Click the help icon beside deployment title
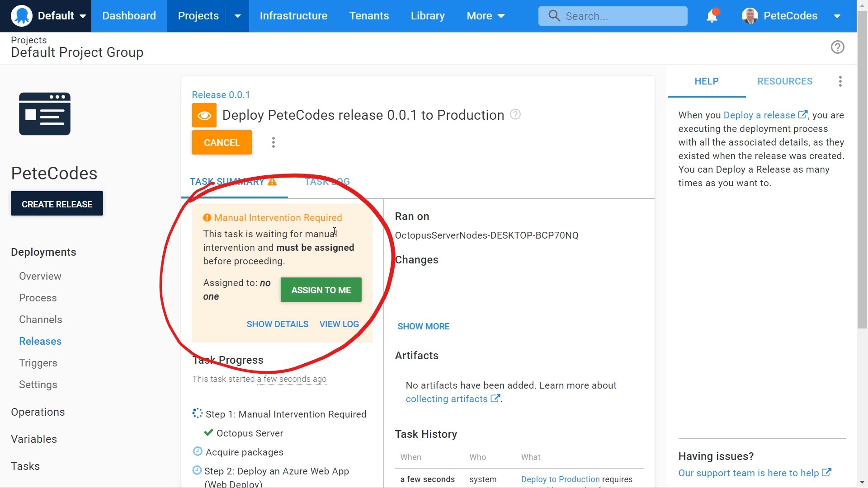 515,114
